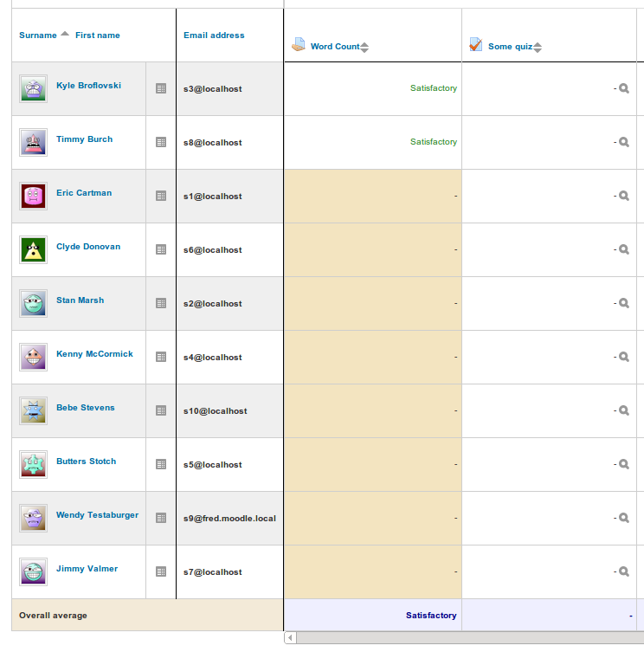Image resolution: width=644 pixels, height=652 pixels.
Task: Click ascending sort arrow next to Surname
Action: [64, 34]
